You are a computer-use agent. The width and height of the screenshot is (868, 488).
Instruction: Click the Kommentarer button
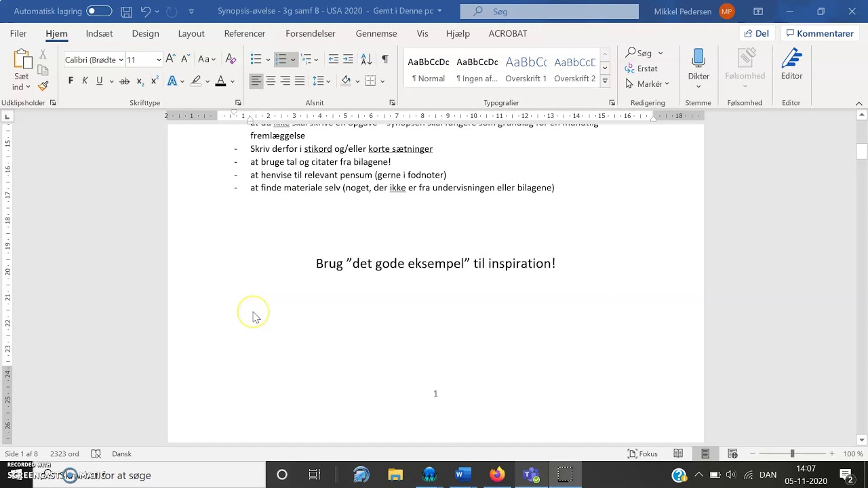[819, 34]
